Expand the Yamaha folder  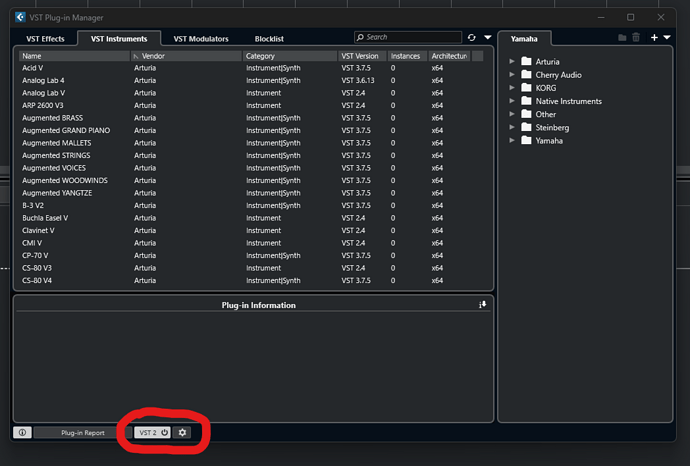[512, 140]
